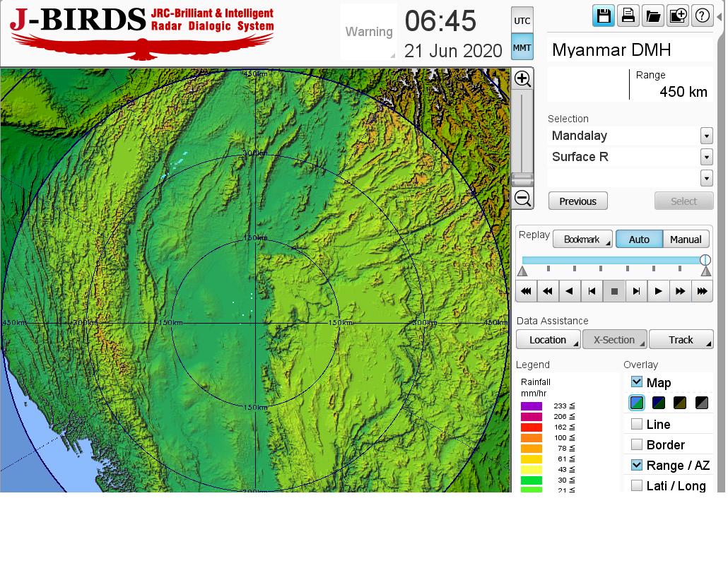
Task: Open the Track data assistance button
Action: click(681, 340)
